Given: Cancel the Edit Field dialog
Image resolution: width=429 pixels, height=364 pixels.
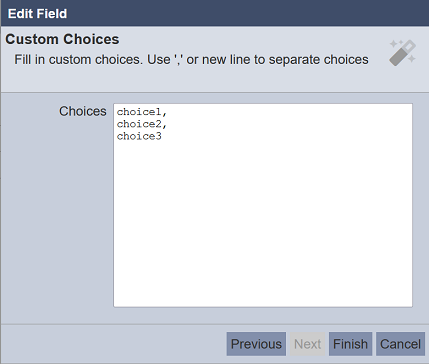Looking at the screenshot, I should (x=400, y=344).
